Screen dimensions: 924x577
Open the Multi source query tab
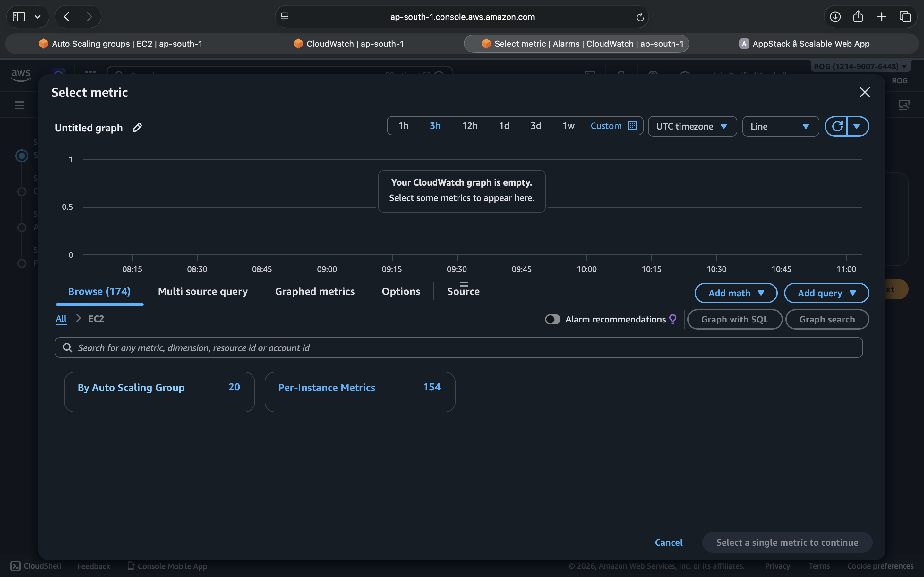point(203,292)
